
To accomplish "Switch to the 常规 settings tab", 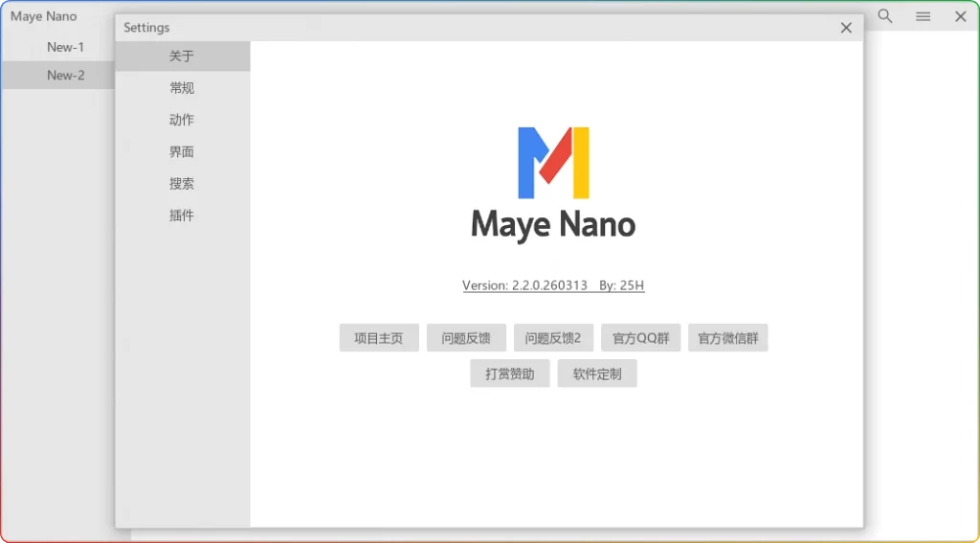I will pos(183,88).
